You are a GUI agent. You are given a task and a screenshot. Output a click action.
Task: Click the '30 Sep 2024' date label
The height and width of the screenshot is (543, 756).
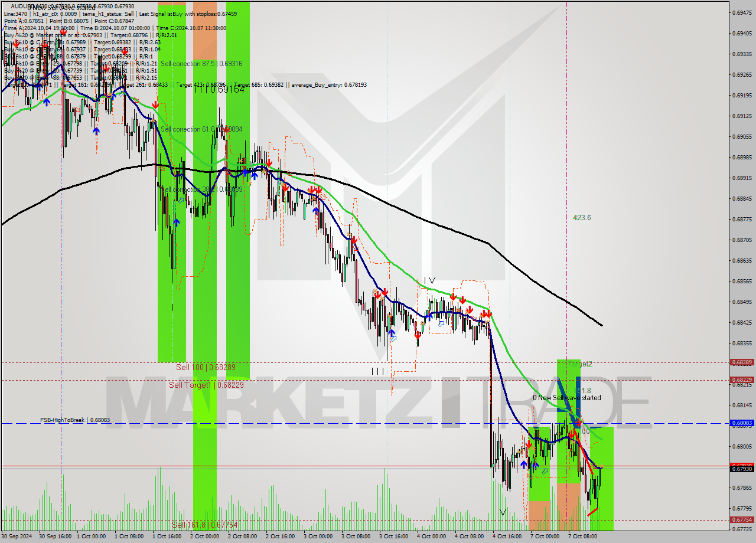click(17, 537)
